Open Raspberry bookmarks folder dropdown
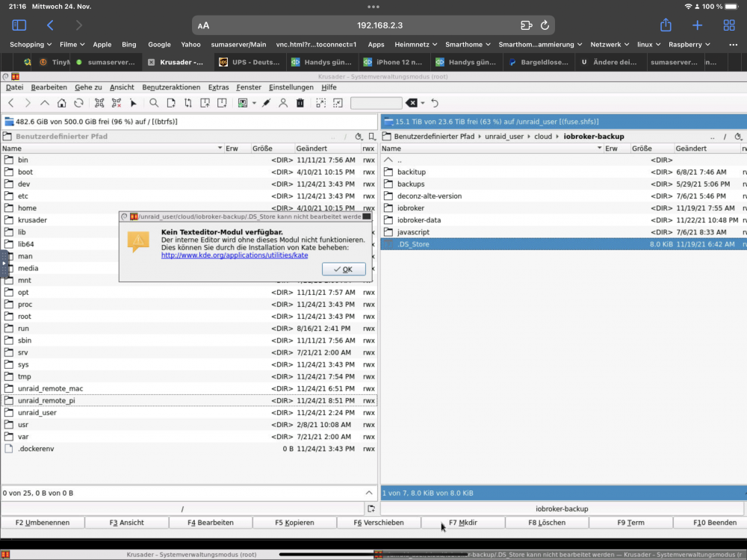 [689, 44]
